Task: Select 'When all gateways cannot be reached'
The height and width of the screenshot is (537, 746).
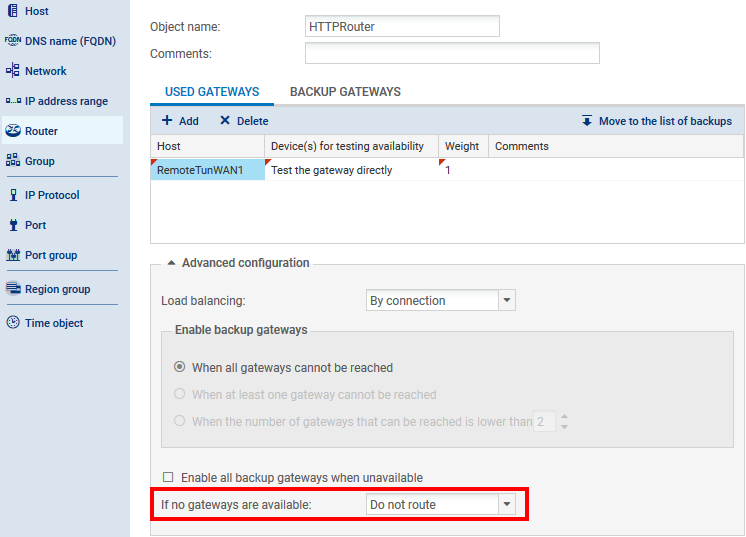Action: point(180,367)
